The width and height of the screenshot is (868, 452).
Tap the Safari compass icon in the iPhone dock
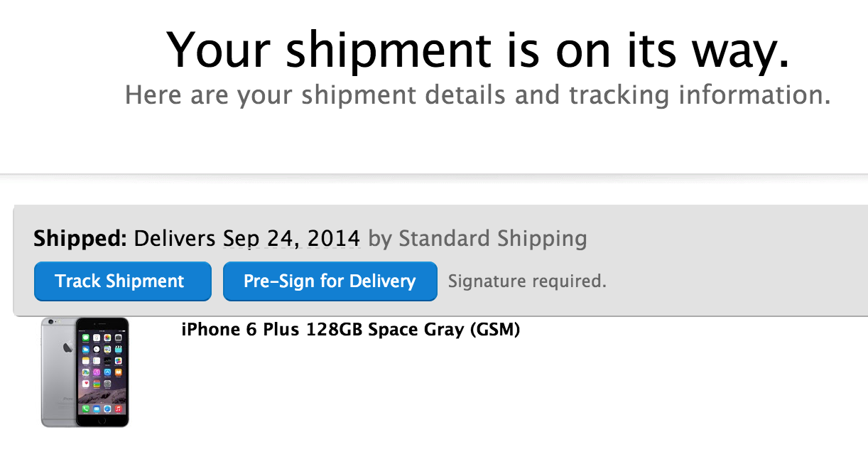107,409
